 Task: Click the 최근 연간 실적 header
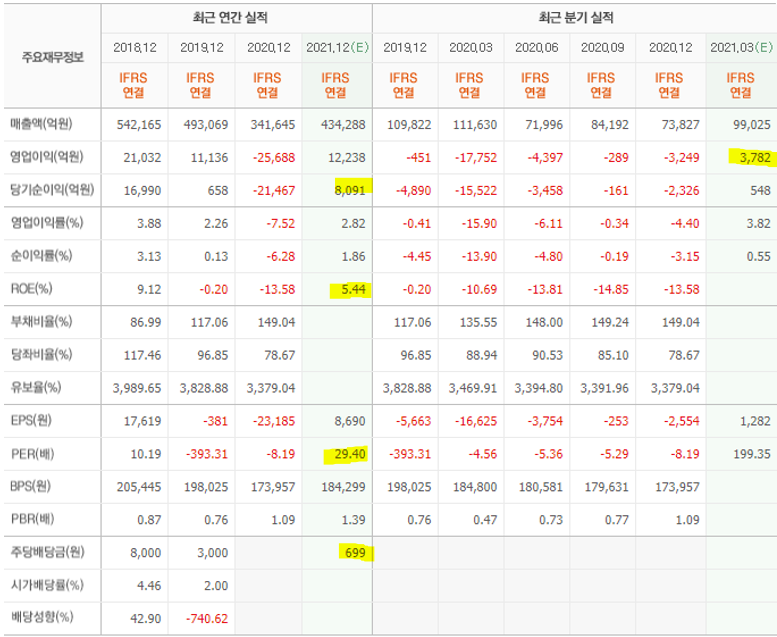[230, 18]
